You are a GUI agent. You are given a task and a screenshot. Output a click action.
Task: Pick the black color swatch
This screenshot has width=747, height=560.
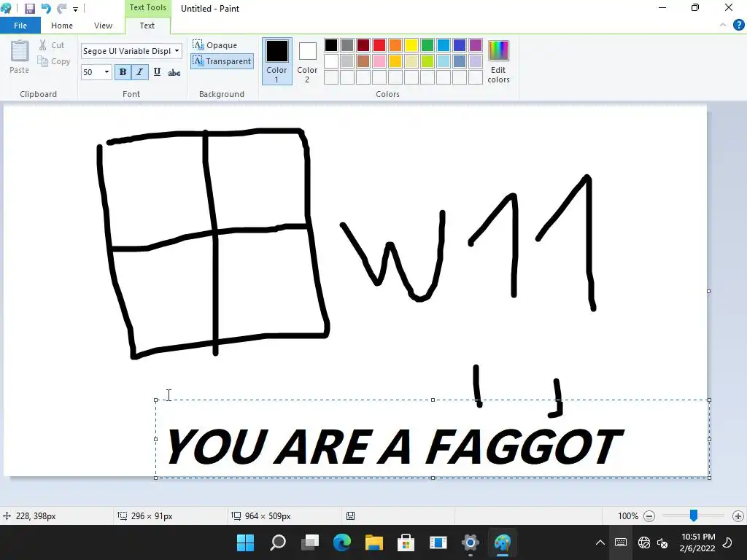click(x=331, y=45)
